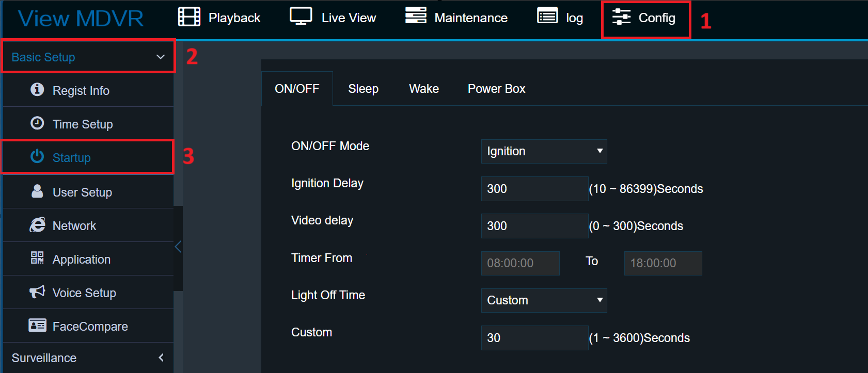Screen dimensions: 868x373
Task: Click the Startup power icon
Action: (37, 156)
